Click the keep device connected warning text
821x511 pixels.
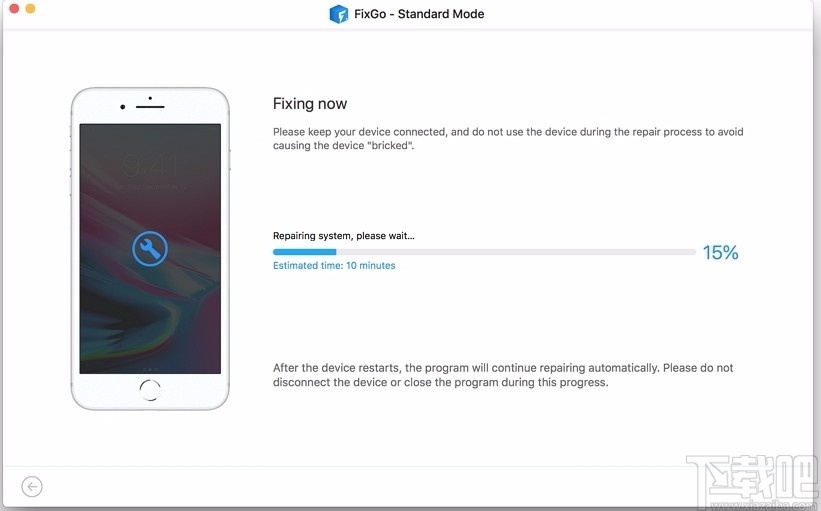tap(508, 139)
